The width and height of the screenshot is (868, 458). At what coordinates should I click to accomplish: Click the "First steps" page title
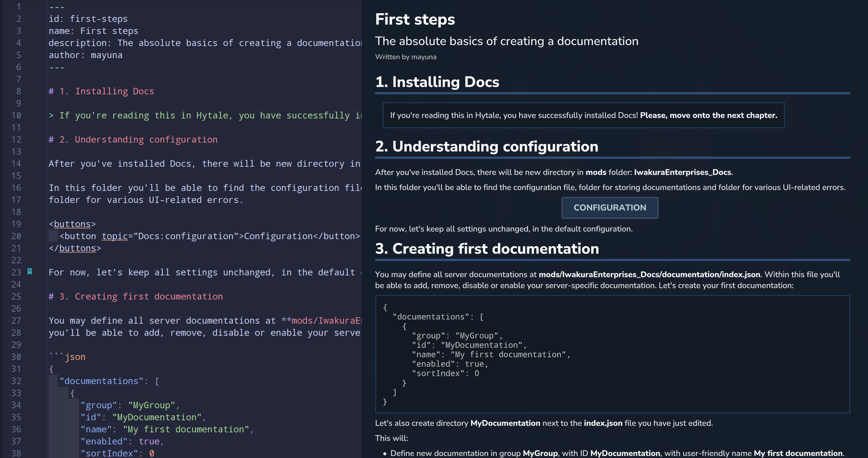click(x=414, y=19)
